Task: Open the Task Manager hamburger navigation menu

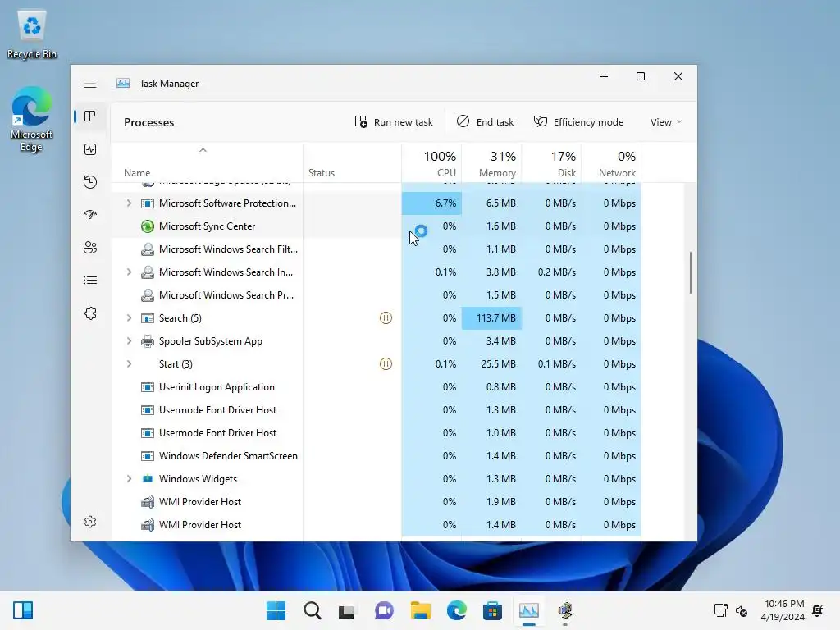Action: pos(90,84)
